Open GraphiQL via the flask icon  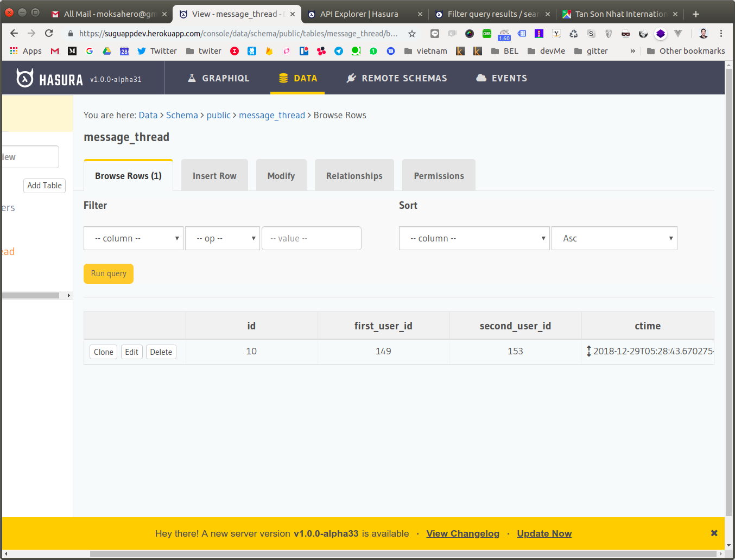192,78
